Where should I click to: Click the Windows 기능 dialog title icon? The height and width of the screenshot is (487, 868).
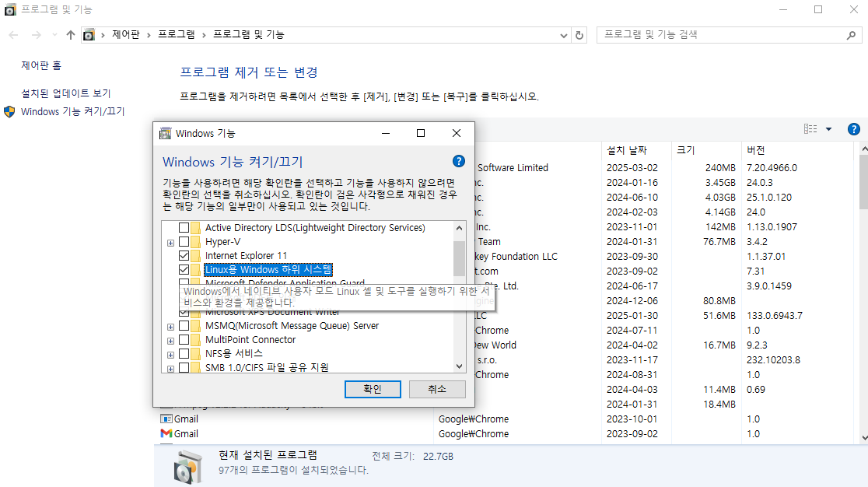click(x=165, y=133)
